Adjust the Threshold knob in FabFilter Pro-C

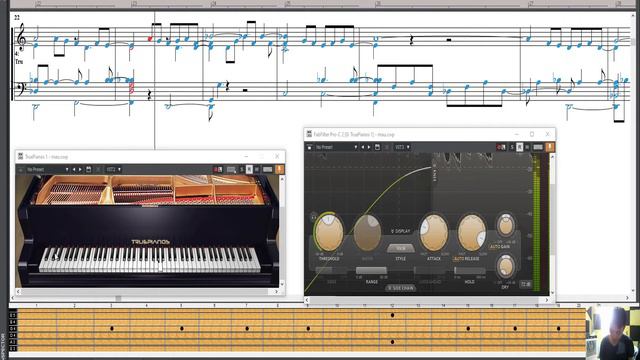click(x=329, y=233)
